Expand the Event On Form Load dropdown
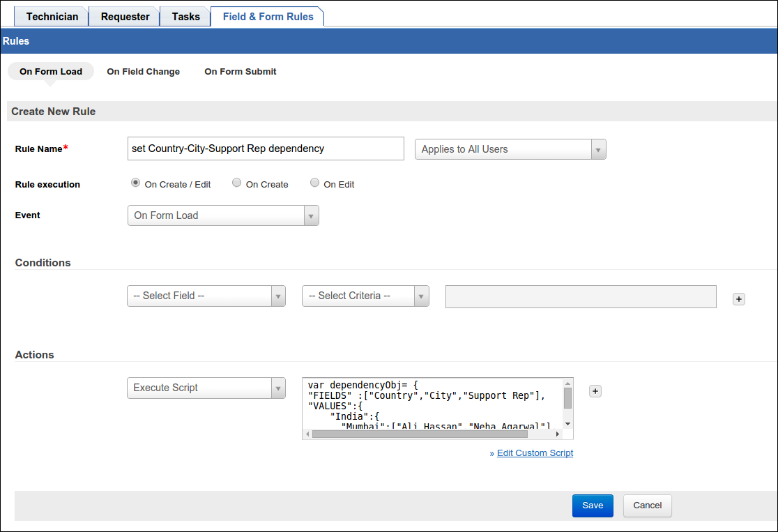Image resolution: width=778 pixels, height=532 pixels. [x=222, y=215]
